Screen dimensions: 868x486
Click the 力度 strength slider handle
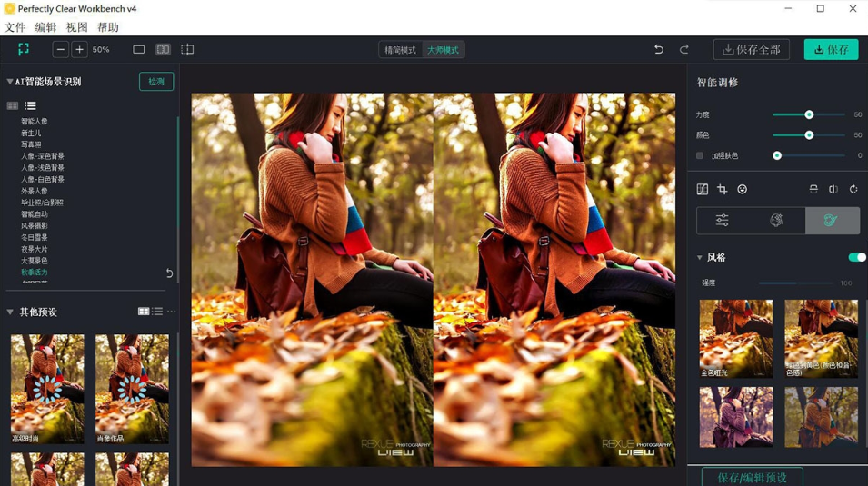tap(809, 115)
